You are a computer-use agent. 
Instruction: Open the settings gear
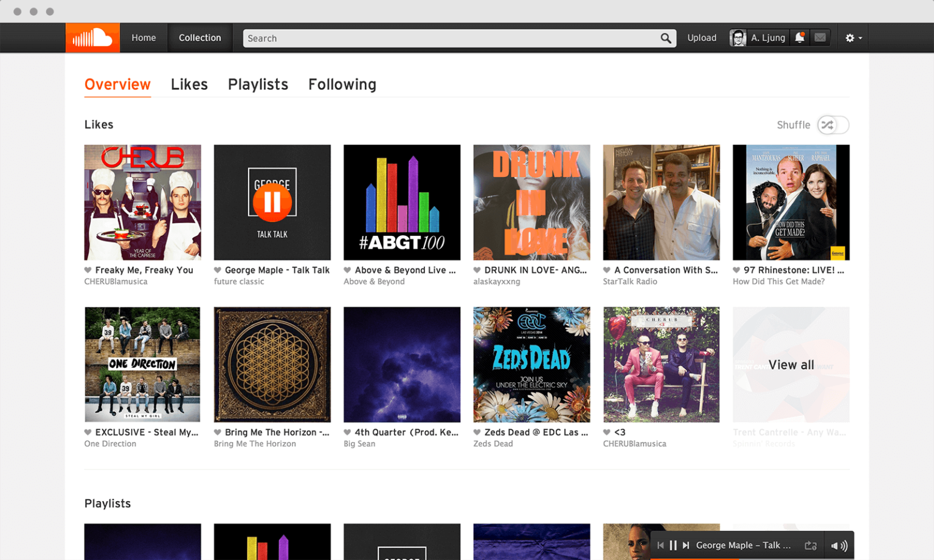pyautogui.click(x=849, y=37)
